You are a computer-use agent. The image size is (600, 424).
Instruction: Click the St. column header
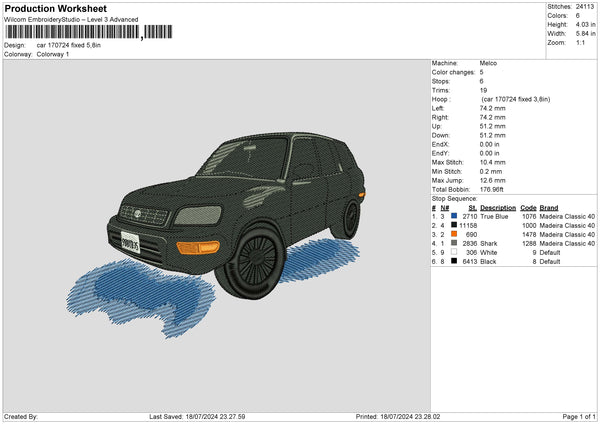(x=473, y=208)
